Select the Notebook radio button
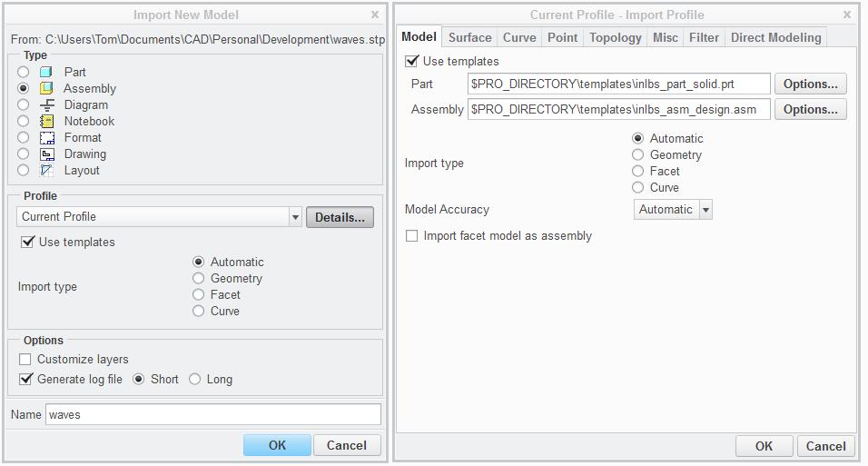The height and width of the screenshot is (466, 868). click(x=24, y=122)
